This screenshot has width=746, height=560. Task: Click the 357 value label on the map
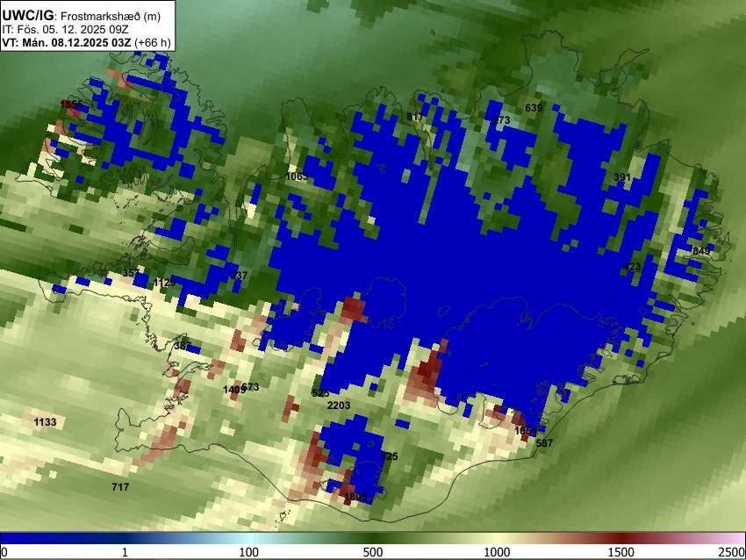click(x=131, y=273)
